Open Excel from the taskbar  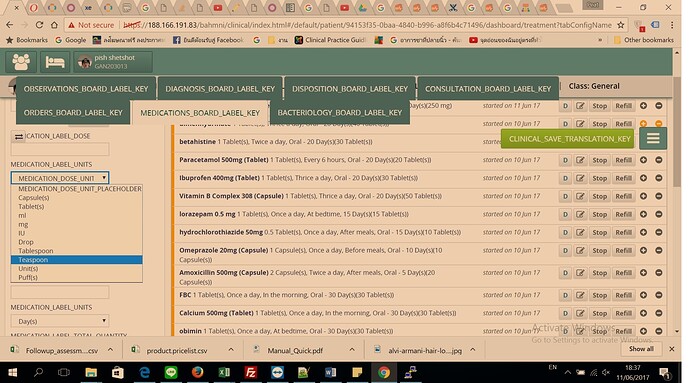click(x=224, y=372)
